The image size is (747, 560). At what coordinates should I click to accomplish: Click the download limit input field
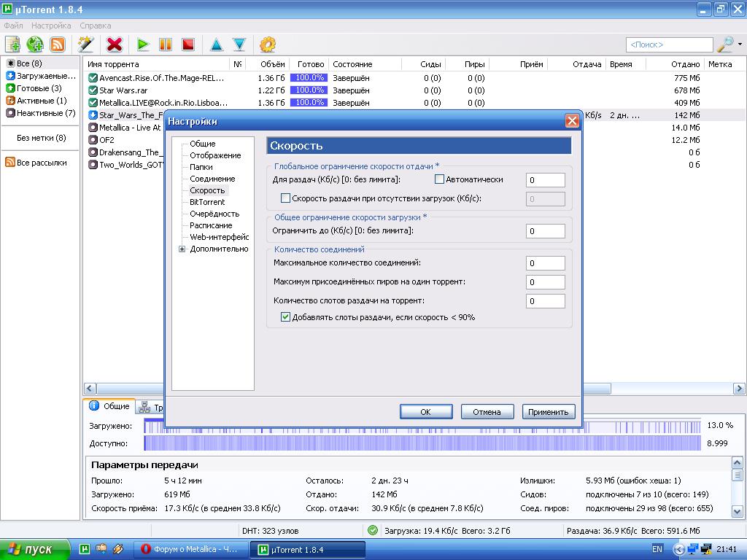545,231
